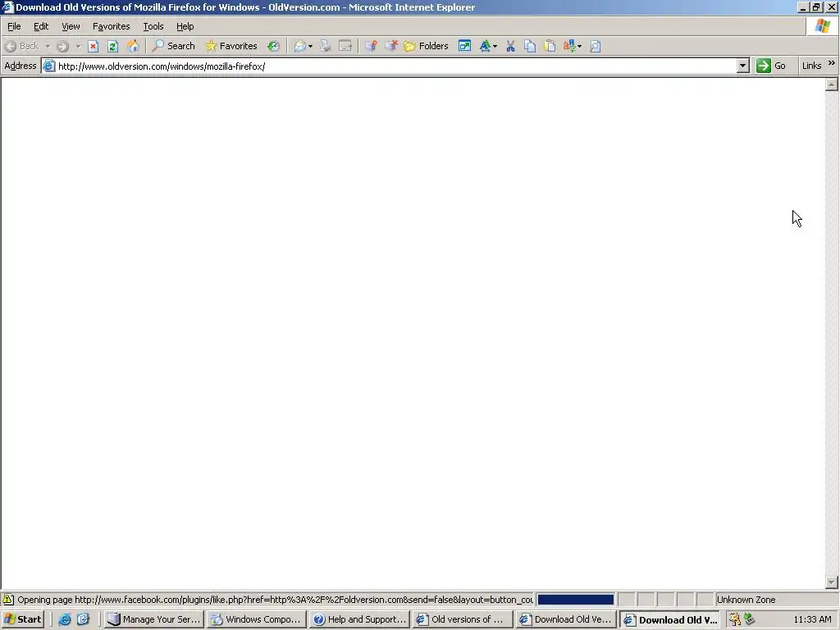Click the Opening page status bar text
The width and height of the screenshot is (840, 630).
coord(275,600)
